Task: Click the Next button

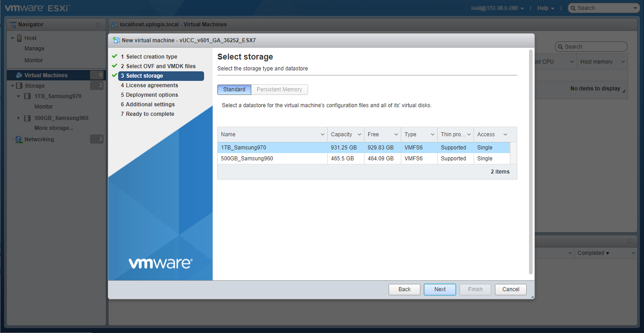Action: tap(439, 289)
